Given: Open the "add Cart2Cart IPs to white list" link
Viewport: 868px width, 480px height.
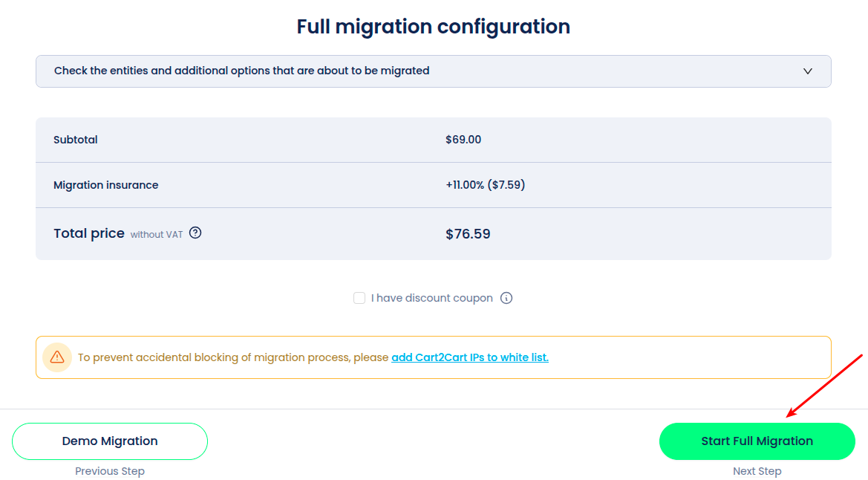Looking at the screenshot, I should (x=470, y=357).
